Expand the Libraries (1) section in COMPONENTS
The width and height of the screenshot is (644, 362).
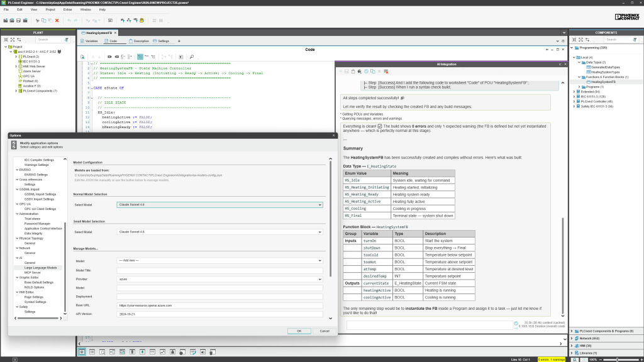tap(572, 353)
